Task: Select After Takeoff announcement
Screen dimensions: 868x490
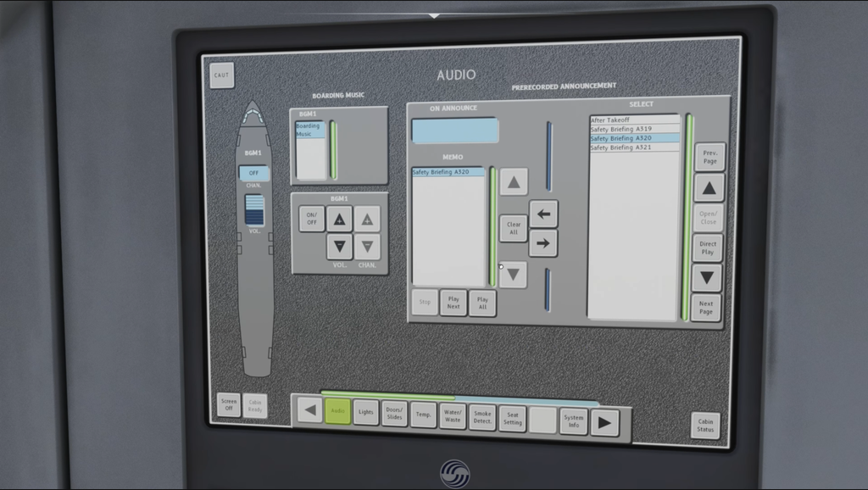Action: (x=634, y=120)
